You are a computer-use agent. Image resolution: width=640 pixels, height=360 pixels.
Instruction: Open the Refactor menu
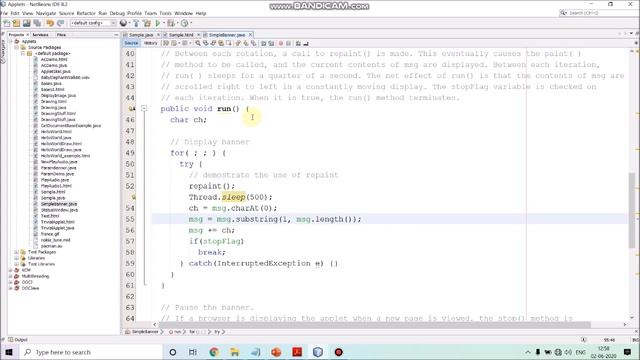[x=86, y=13]
